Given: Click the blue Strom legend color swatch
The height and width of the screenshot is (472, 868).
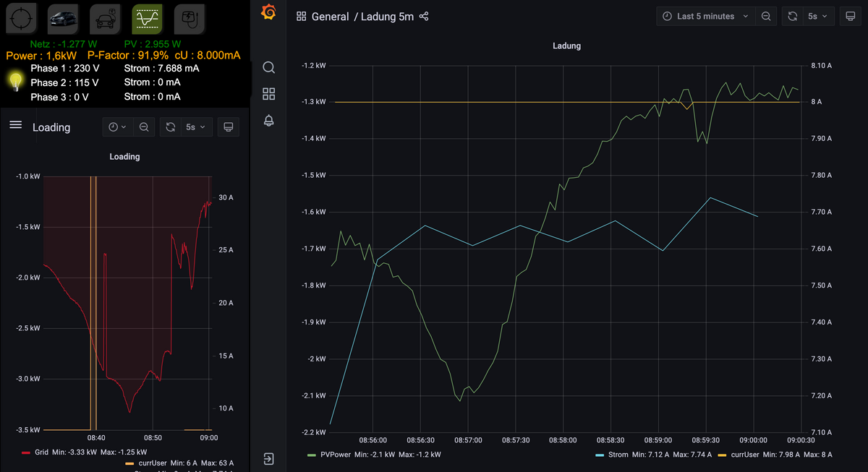Looking at the screenshot, I should (x=600, y=455).
